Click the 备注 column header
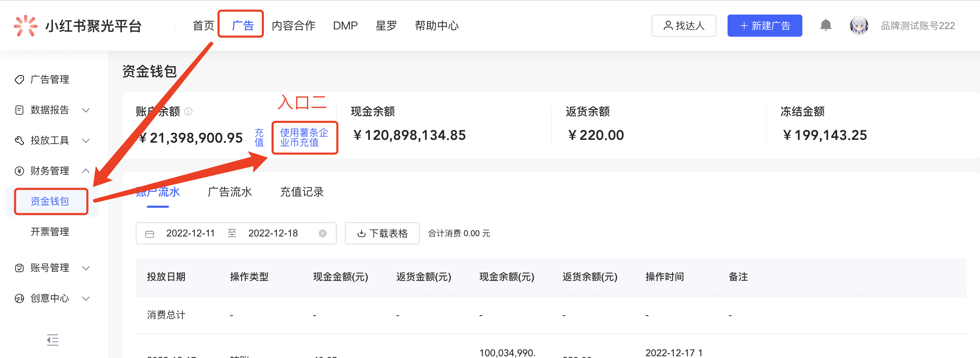This screenshot has height=358, width=980. 738,277
